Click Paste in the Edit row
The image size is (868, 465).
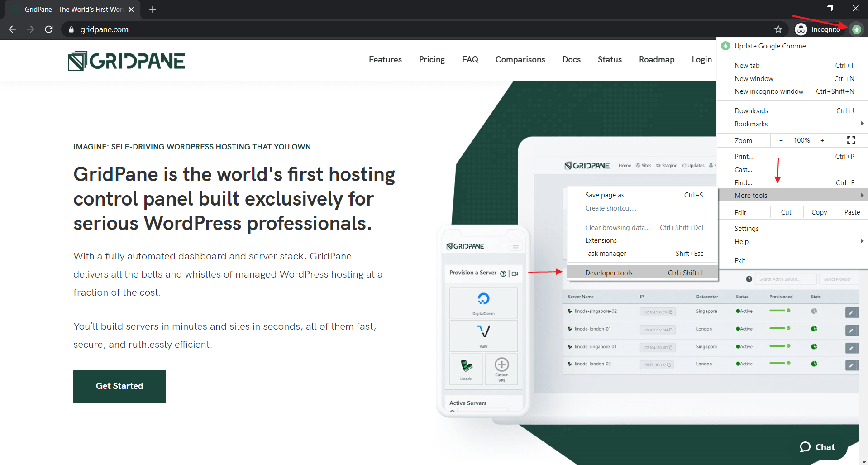(852, 212)
